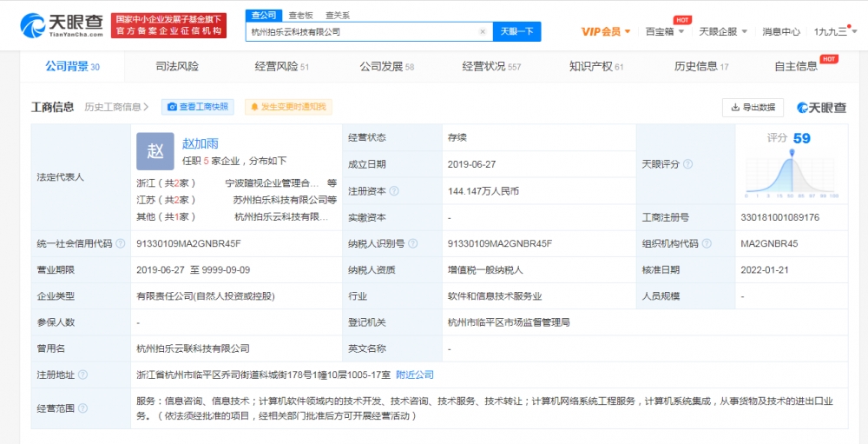The image size is (868, 444).
Task: Click registration number 330181001089176
Action: pos(779,218)
